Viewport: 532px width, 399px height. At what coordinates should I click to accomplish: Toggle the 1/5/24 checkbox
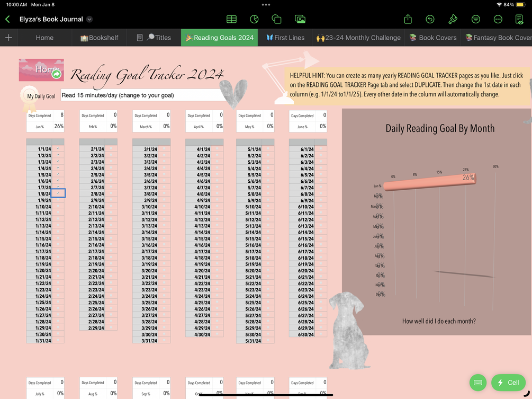58,174
